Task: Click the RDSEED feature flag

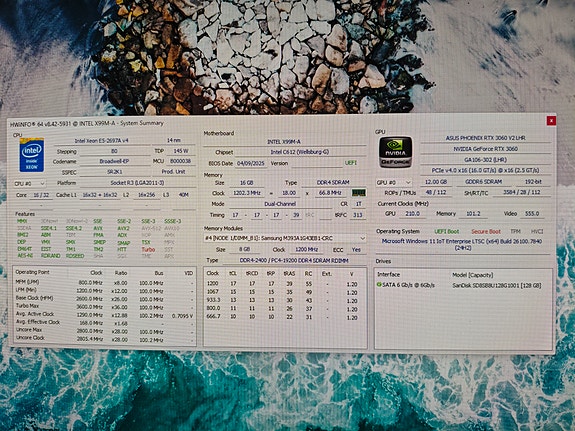Action: click(x=75, y=256)
